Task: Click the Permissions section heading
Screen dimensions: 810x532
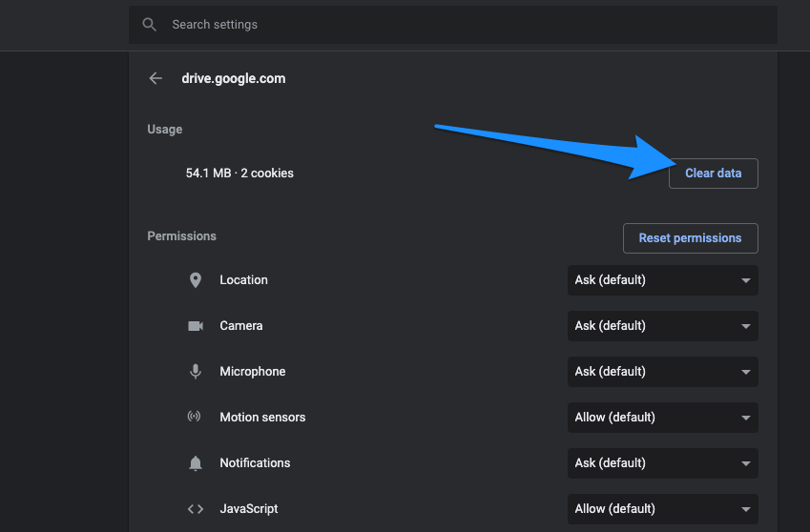Action: pyautogui.click(x=182, y=236)
